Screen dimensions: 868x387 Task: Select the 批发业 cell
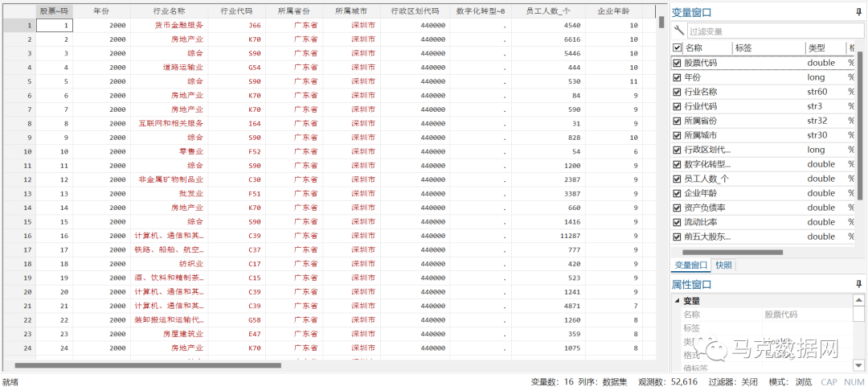[170, 194]
